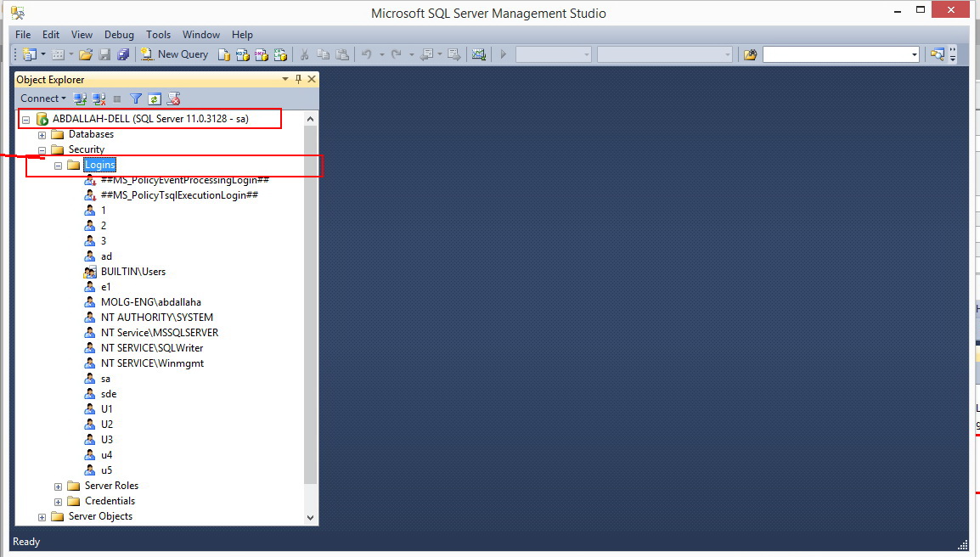The image size is (980, 557).
Task: Click the Analysis Services DMX Query icon
Action: click(x=262, y=55)
